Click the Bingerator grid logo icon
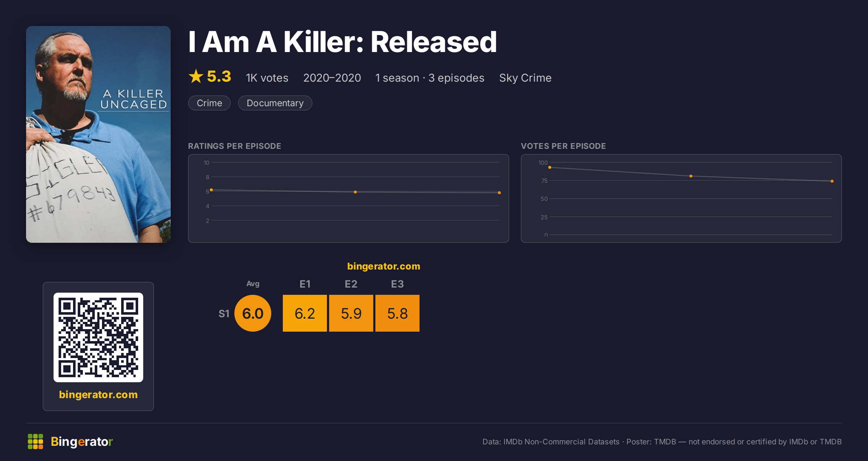The image size is (868, 461). coord(35,441)
